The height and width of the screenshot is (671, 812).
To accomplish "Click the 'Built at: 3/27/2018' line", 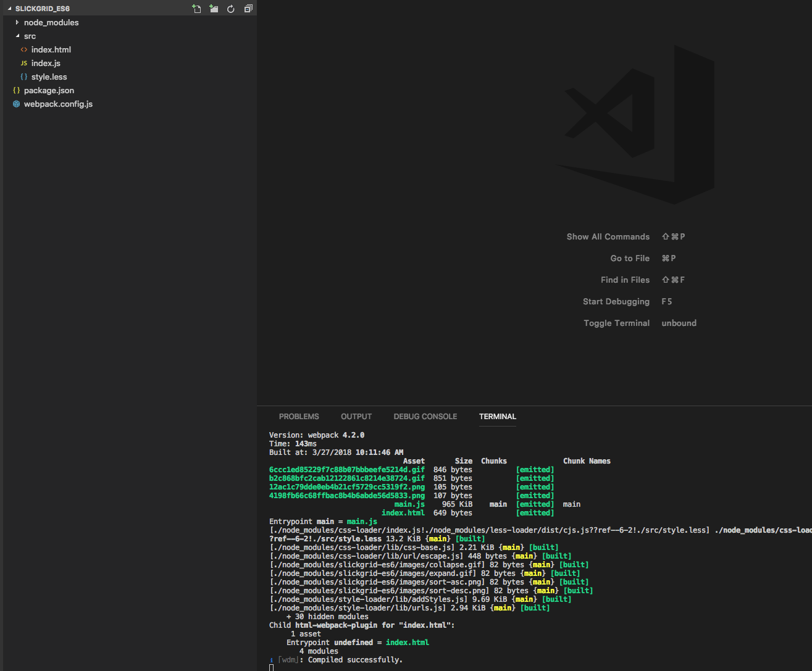I will [336, 452].
